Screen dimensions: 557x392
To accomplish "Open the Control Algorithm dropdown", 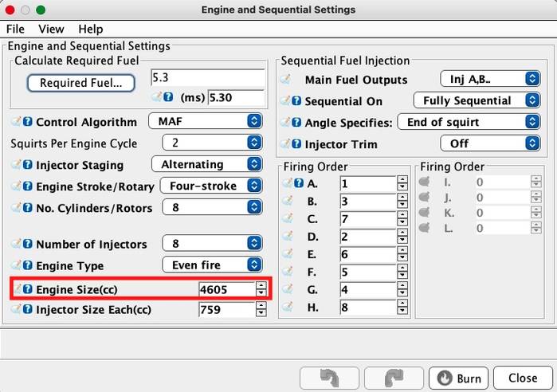I will click(206, 122).
